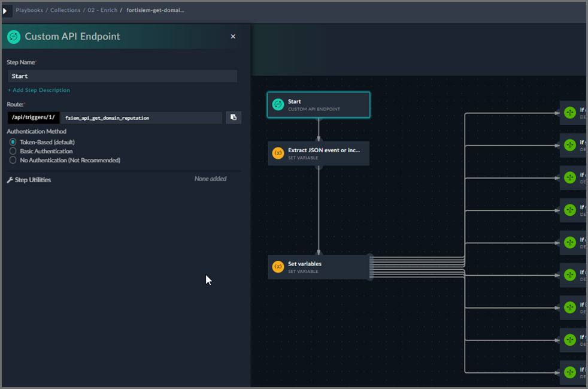Copy the route URL to clipboard

pos(234,117)
